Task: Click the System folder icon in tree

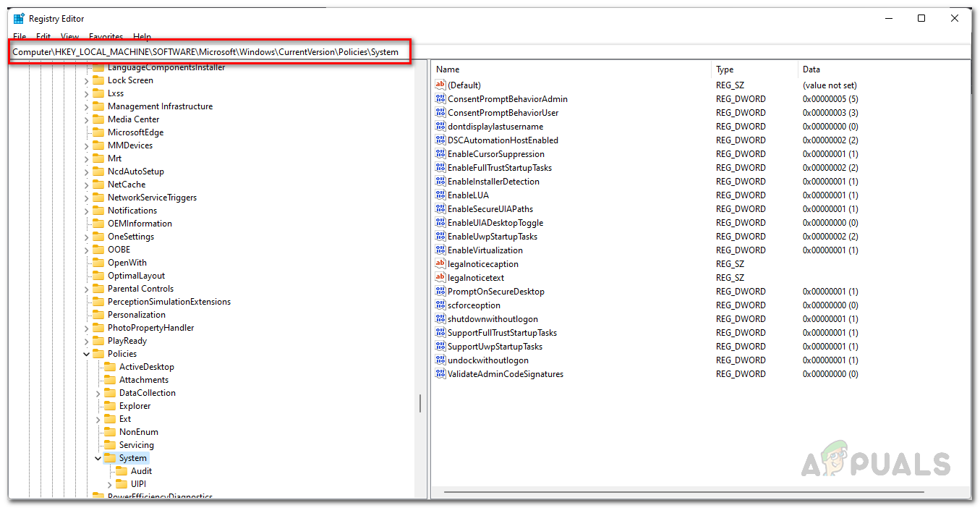Action: tap(110, 458)
